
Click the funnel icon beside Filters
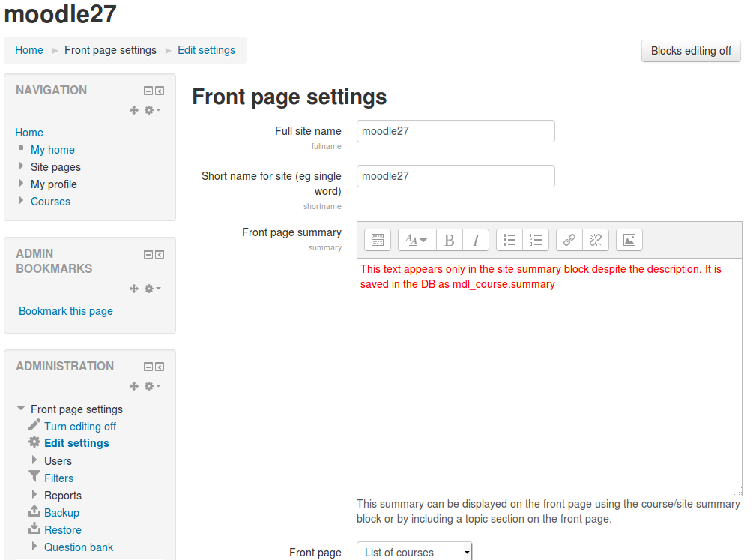[34, 477]
